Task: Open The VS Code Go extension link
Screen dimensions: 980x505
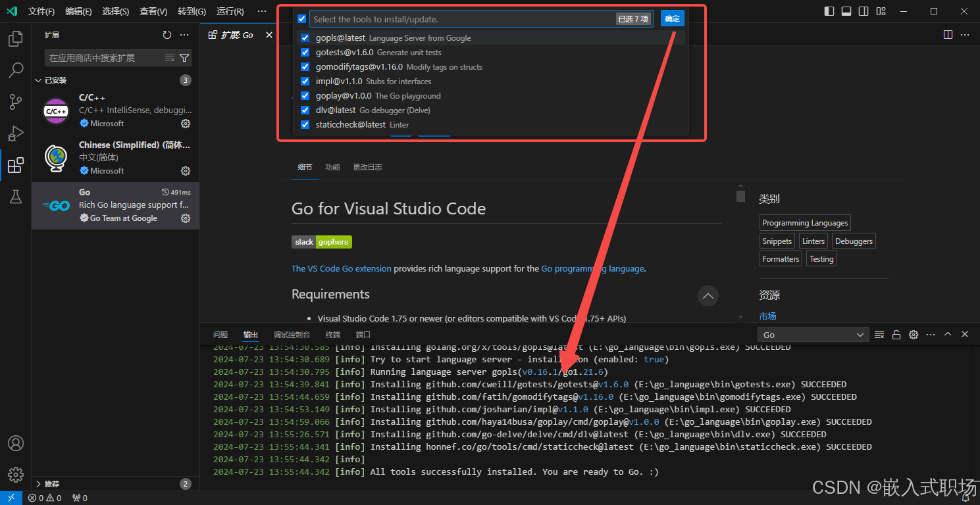Action: click(342, 268)
